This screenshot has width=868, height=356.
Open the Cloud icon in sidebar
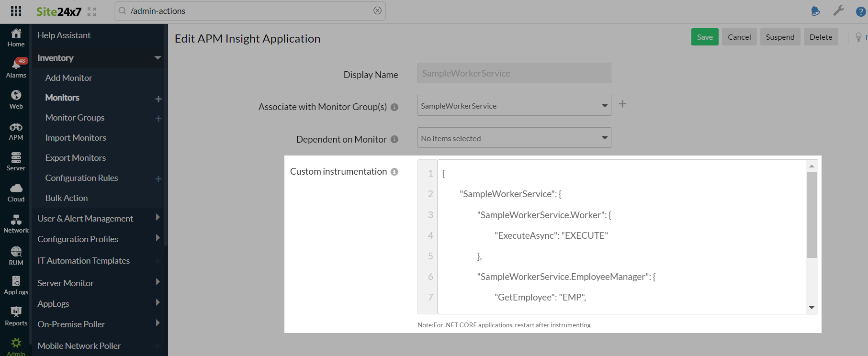coord(16,189)
